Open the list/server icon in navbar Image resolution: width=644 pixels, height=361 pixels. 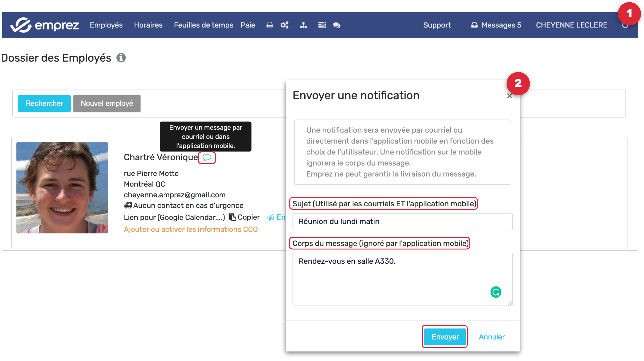(322, 25)
